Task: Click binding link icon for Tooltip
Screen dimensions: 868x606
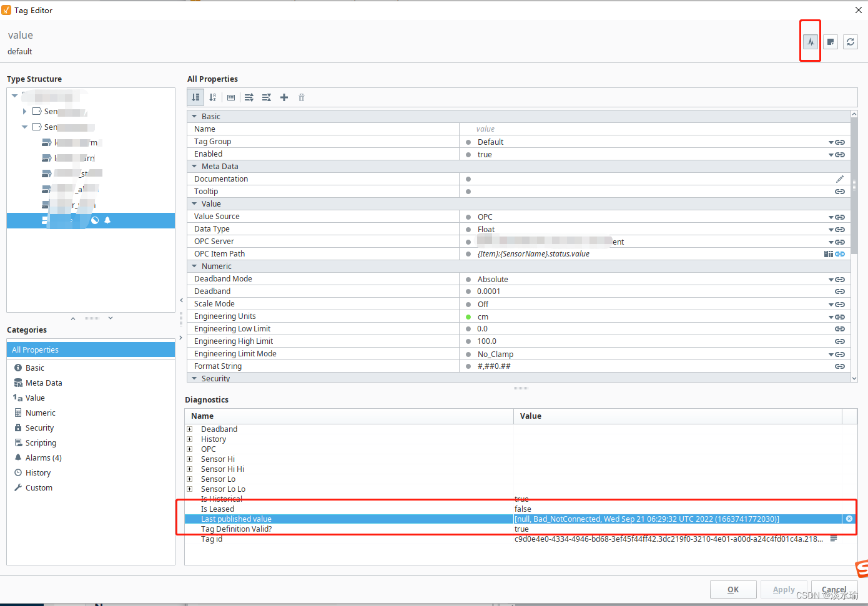Action: [840, 192]
